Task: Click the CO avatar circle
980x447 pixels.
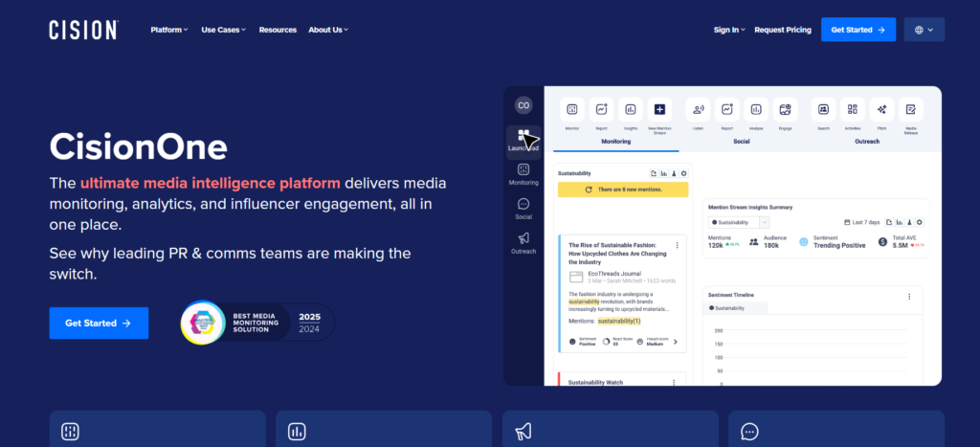Action: click(x=523, y=105)
